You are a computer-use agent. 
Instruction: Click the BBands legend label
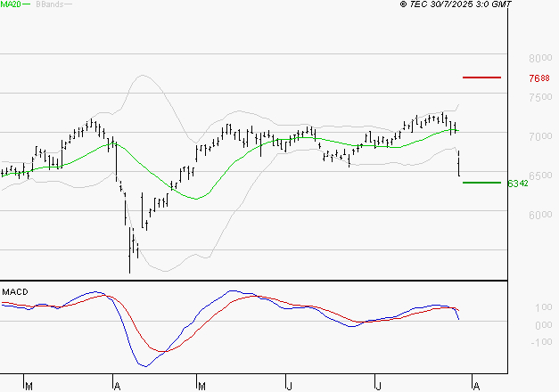tap(50, 4)
